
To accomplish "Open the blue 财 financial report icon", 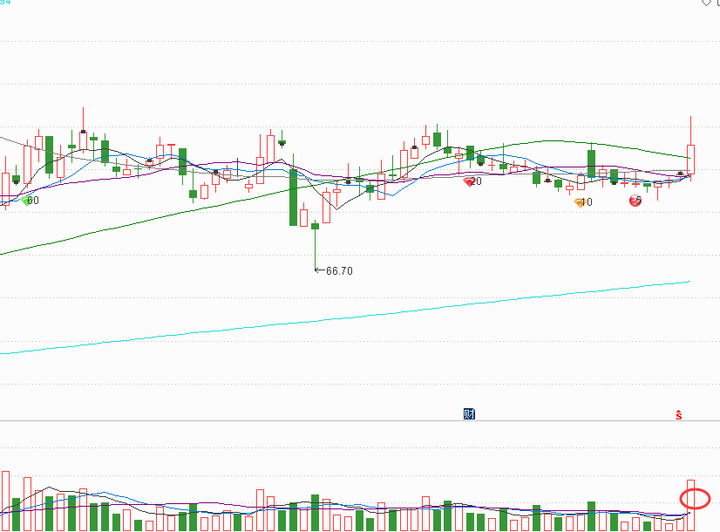I will (x=469, y=414).
